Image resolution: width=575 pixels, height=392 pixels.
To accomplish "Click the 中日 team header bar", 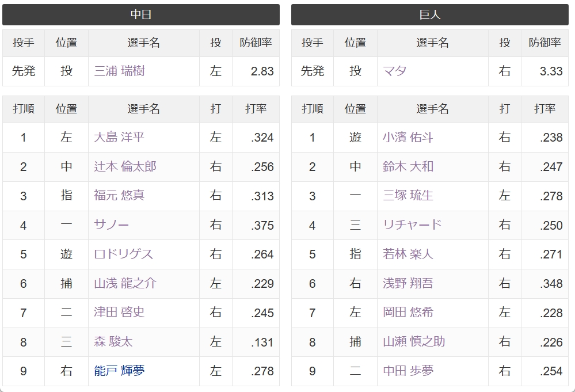I will [141, 14].
